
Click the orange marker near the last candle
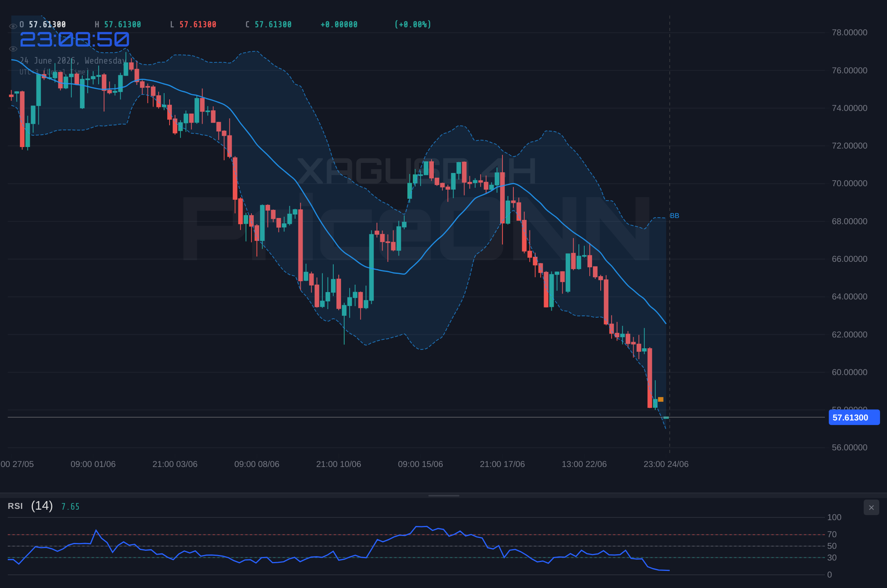661,399
